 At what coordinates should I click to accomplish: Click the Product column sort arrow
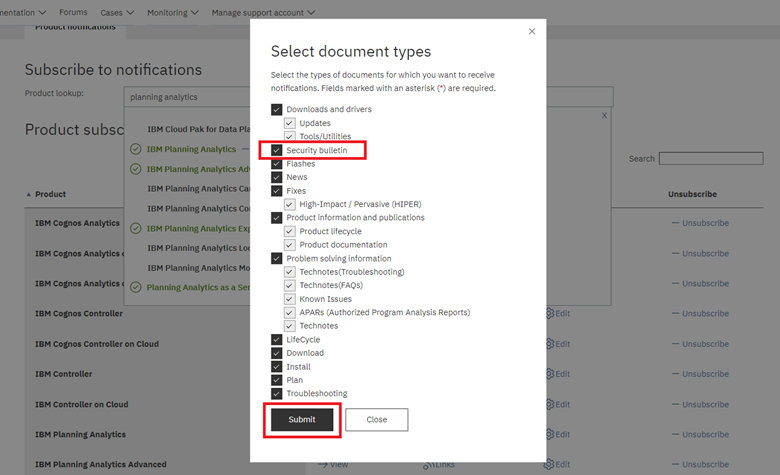pyautogui.click(x=28, y=194)
